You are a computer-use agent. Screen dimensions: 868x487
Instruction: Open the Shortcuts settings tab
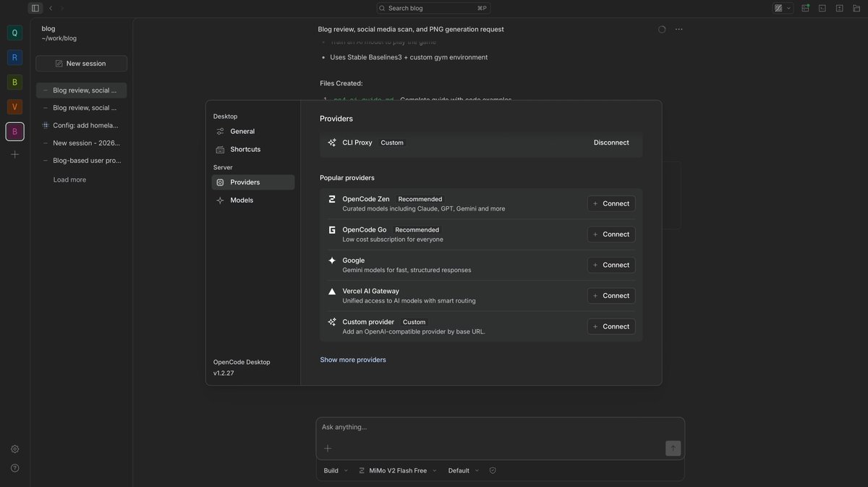[252, 149]
